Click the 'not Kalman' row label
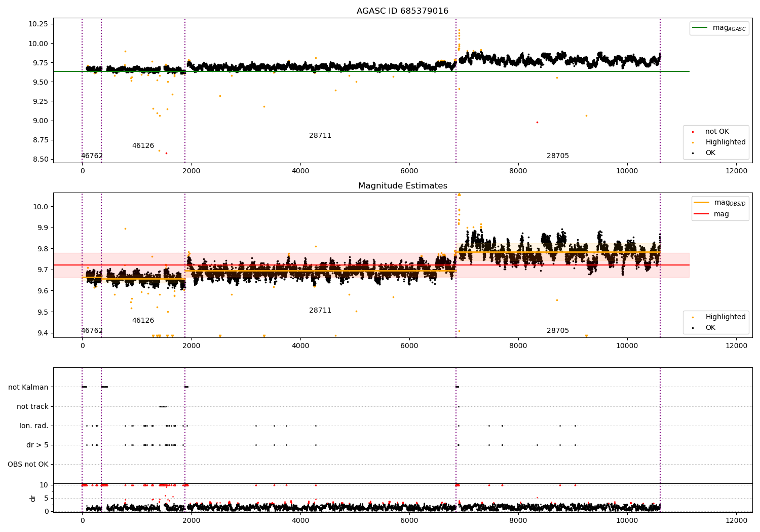The height and width of the screenshot is (532, 760). pyautogui.click(x=28, y=388)
